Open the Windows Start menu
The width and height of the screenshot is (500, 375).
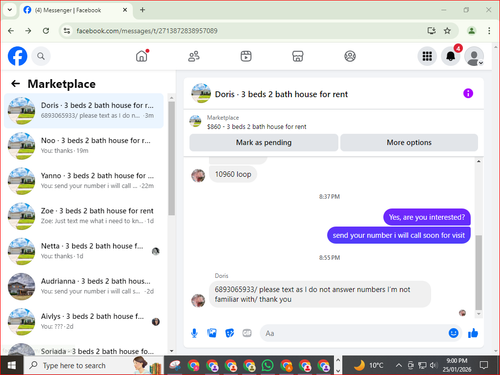click(12, 365)
